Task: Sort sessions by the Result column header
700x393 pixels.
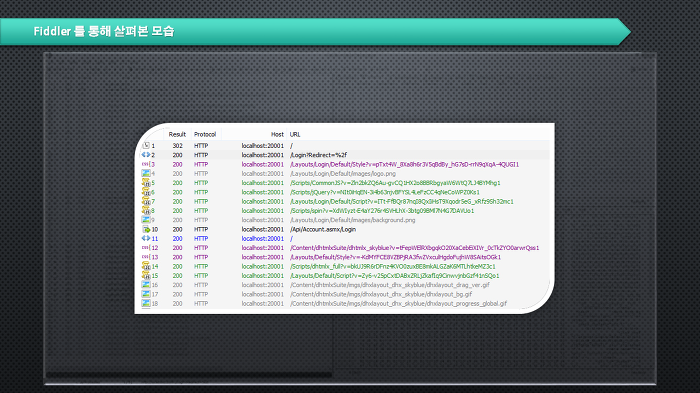Action: pos(177,134)
